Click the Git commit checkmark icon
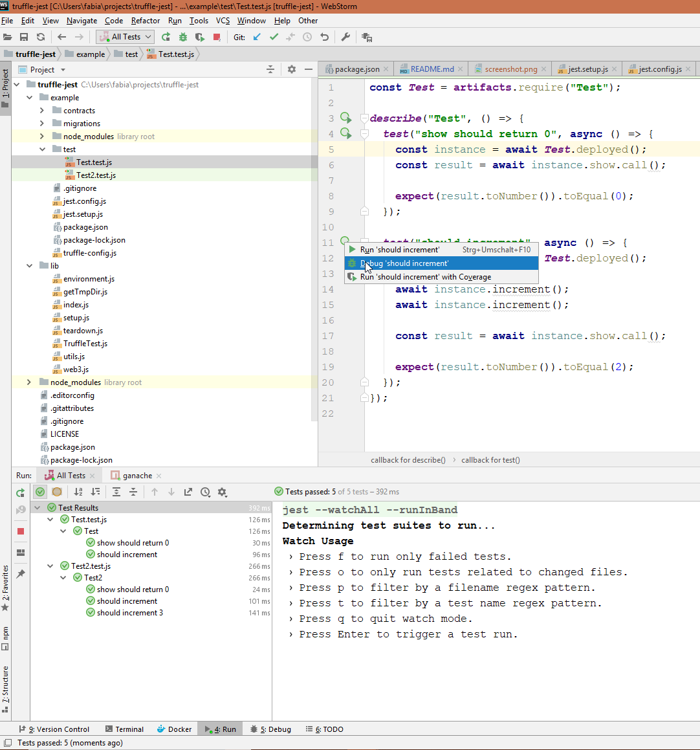The image size is (700, 750). pyautogui.click(x=274, y=37)
